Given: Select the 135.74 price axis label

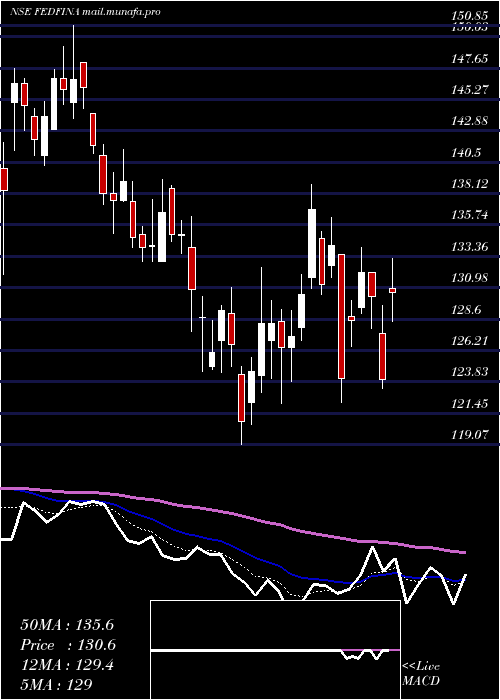Looking at the screenshot, I should click(x=469, y=215).
